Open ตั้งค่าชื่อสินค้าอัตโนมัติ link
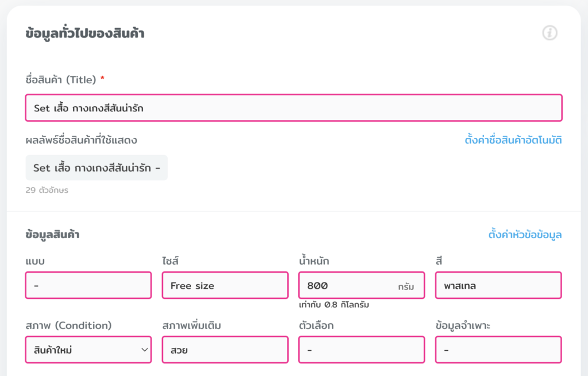 tap(513, 140)
